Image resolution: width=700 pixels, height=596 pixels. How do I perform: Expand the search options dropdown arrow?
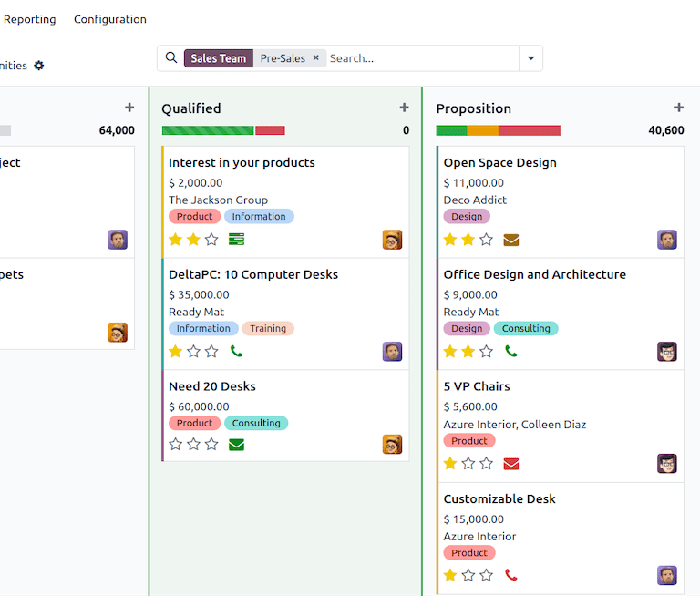[530, 58]
